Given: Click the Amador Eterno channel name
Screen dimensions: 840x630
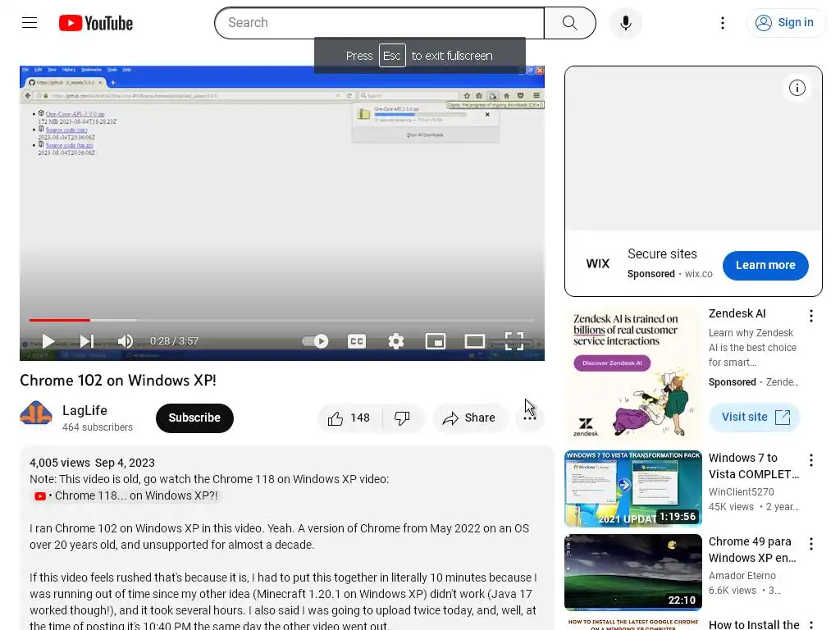Looking at the screenshot, I should coord(742,575).
